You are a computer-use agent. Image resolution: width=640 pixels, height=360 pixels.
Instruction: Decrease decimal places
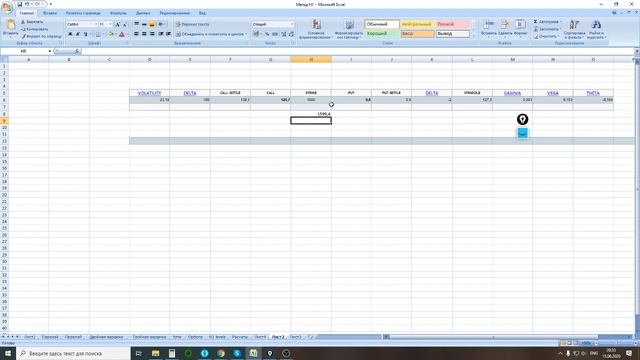pyautogui.click(x=291, y=34)
